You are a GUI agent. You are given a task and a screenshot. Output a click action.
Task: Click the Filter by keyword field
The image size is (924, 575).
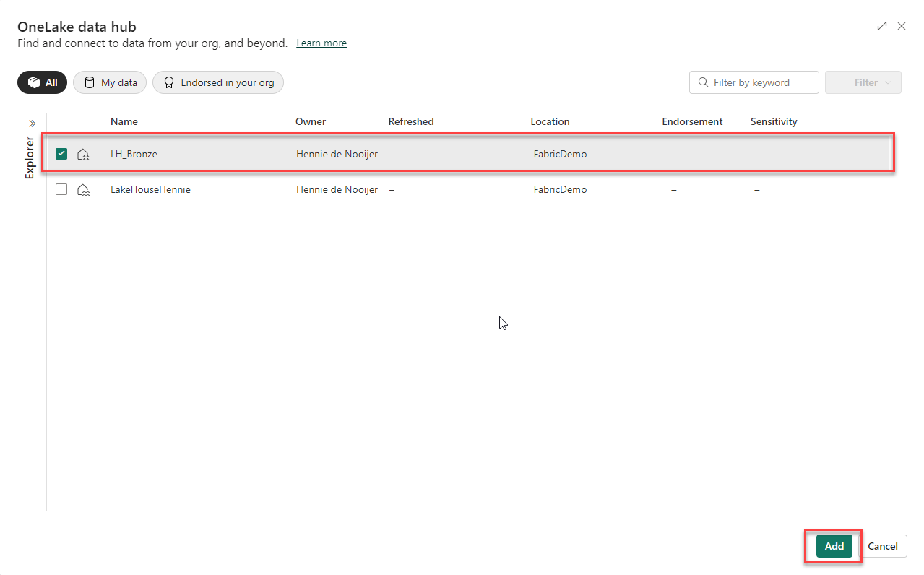[754, 82]
